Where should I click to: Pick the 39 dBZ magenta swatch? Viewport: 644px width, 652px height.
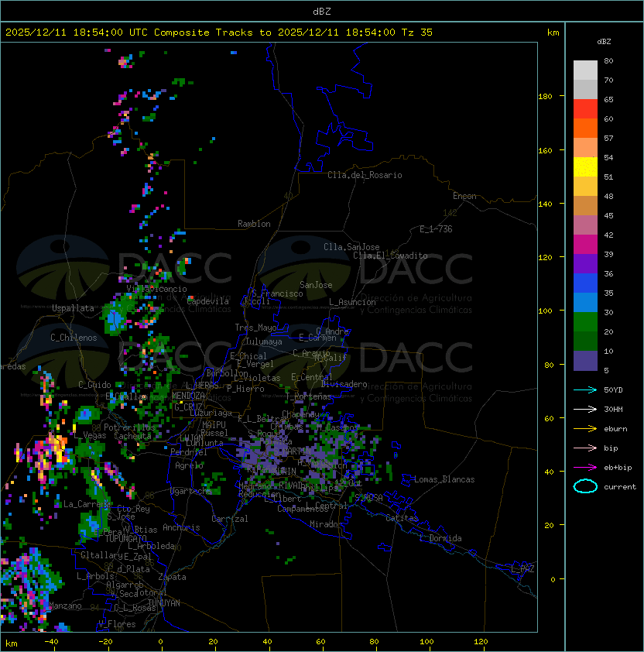585,244
